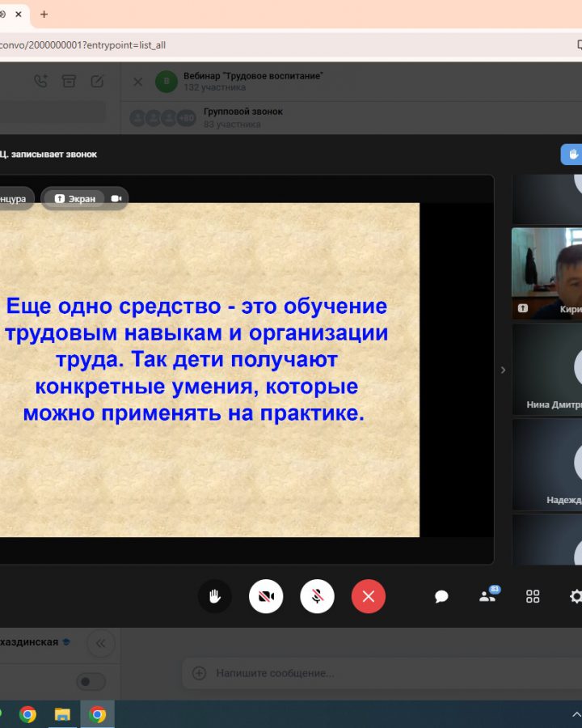Viewport: 582px width, 728px height.
Task: Show the participants list with 83 badge
Action: [x=487, y=597]
